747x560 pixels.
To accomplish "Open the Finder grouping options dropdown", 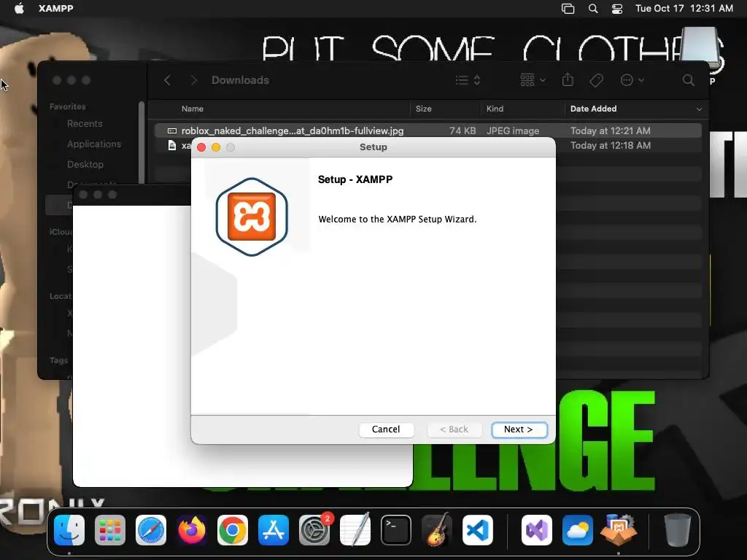I will coord(533,80).
